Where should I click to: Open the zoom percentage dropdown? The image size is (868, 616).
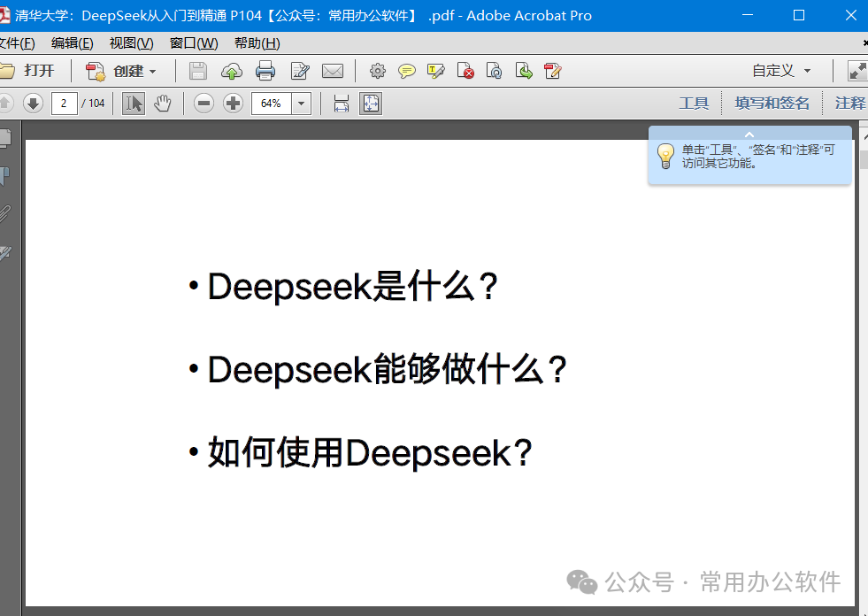tap(301, 104)
